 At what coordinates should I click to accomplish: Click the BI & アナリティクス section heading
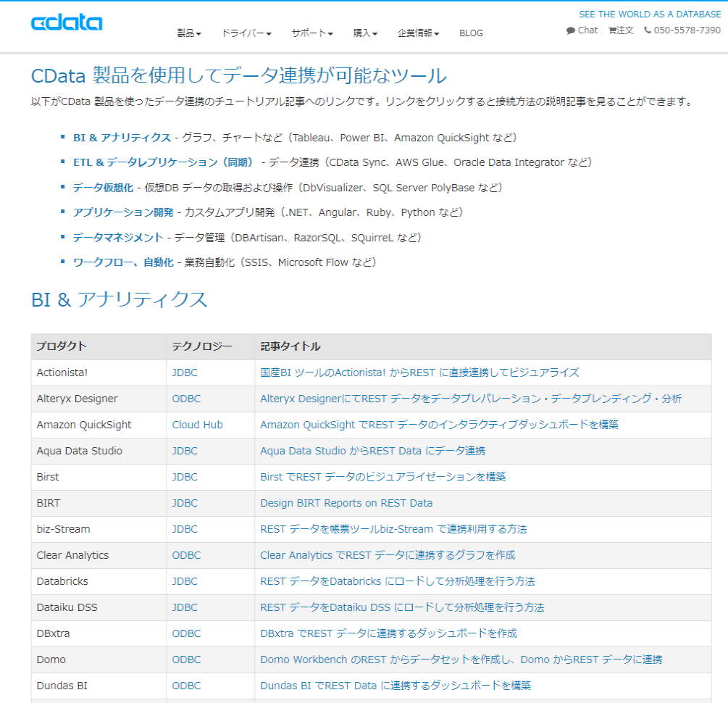119,300
